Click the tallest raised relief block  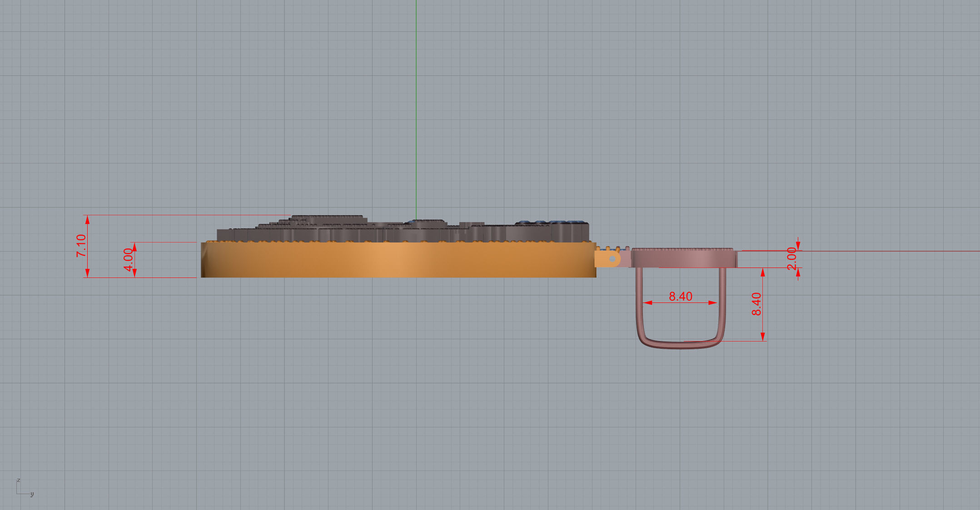(x=327, y=218)
